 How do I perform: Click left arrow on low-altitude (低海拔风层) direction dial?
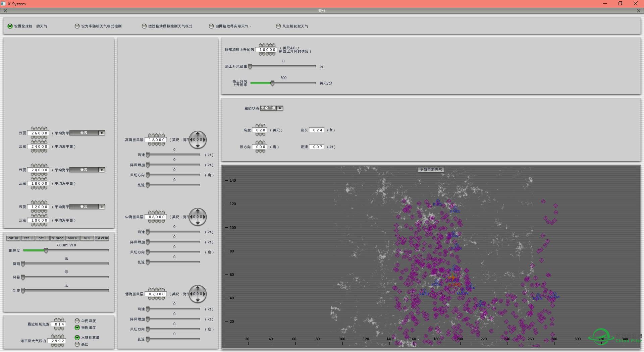[x=191, y=294]
